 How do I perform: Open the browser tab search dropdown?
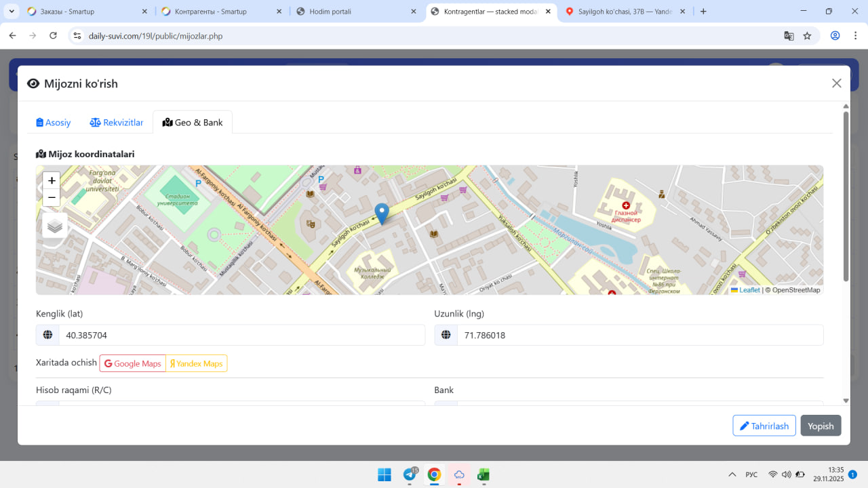(12, 12)
